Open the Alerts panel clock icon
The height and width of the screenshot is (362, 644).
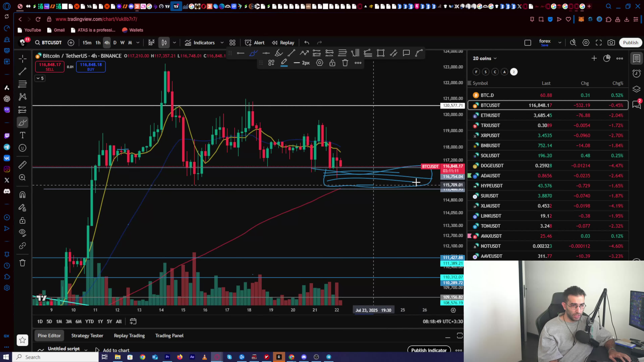tap(636, 73)
